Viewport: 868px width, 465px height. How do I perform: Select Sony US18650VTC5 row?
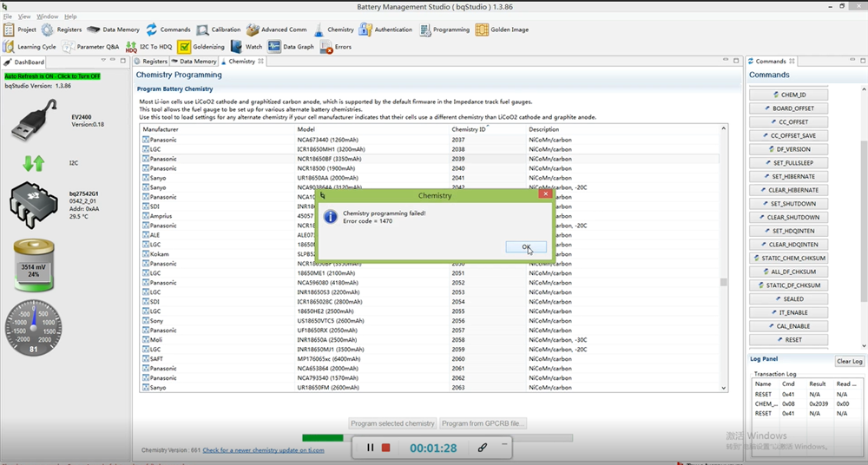coord(431,320)
